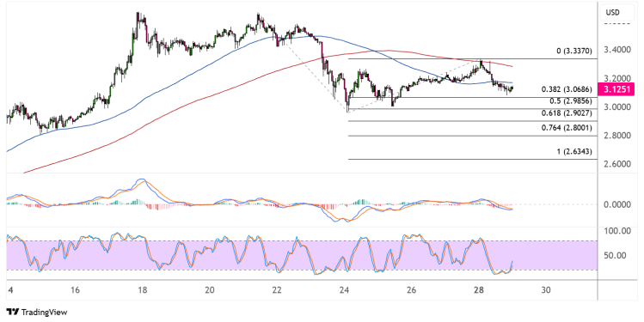Click the 30 date marker on time axis
Image resolution: width=644 pixels, height=322 pixels.
click(x=545, y=290)
